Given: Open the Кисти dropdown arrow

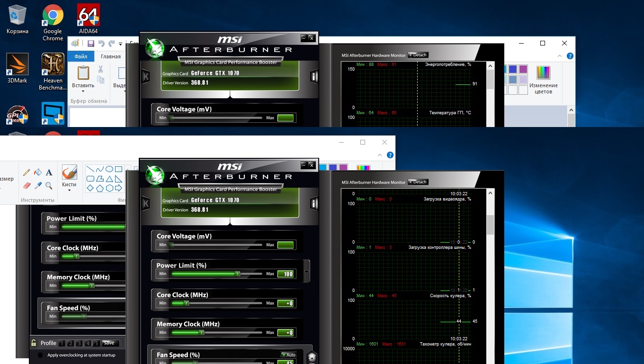Looking at the screenshot, I should [x=69, y=191].
